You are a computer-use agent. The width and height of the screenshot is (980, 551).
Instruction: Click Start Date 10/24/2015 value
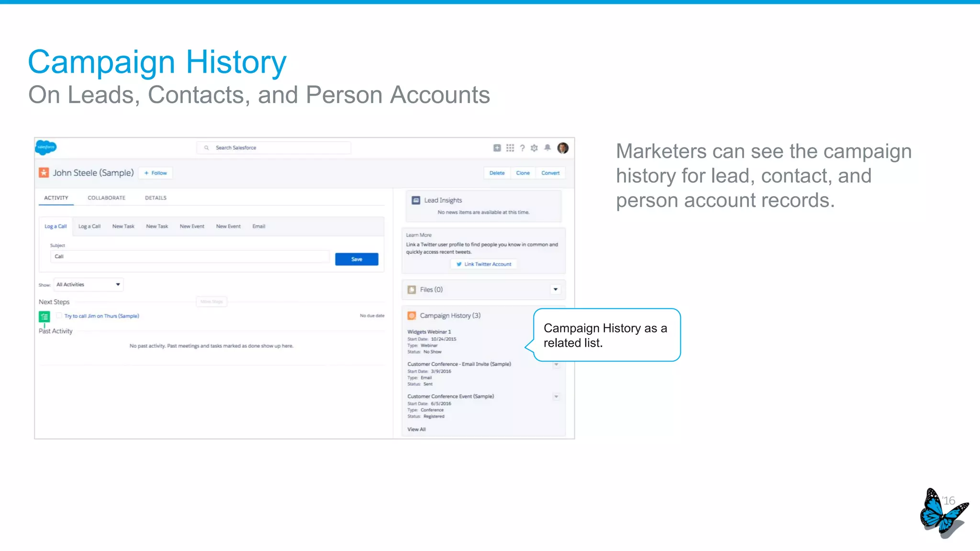click(444, 339)
